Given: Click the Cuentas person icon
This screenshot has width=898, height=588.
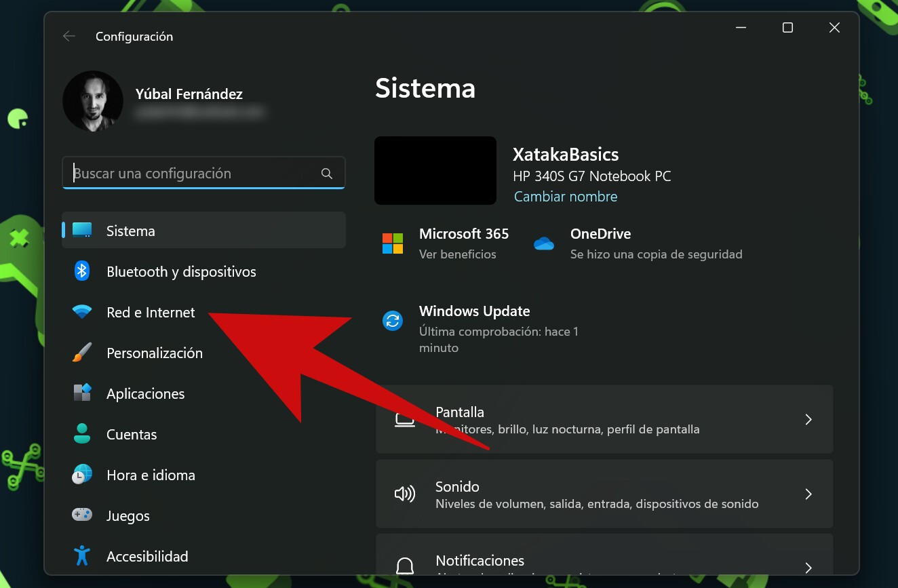Looking at the screenshot, I should (x=82, y=434).
